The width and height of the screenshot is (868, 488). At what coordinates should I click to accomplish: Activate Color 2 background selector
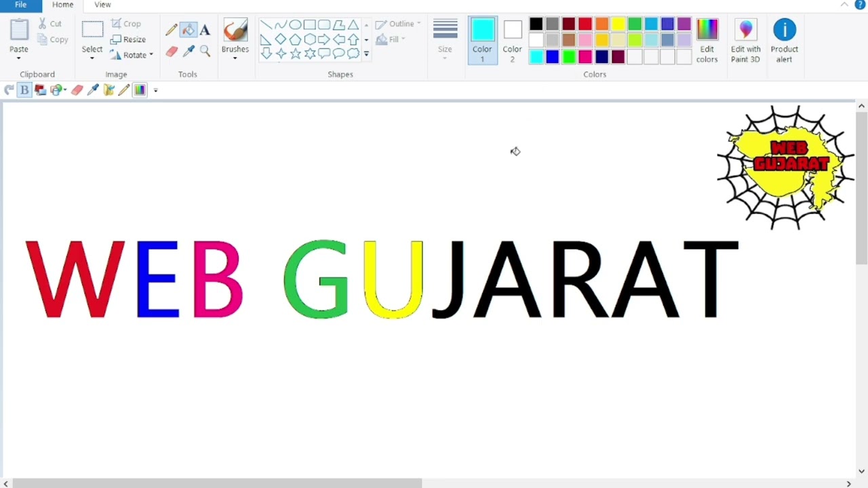click(x=512, y=41)
